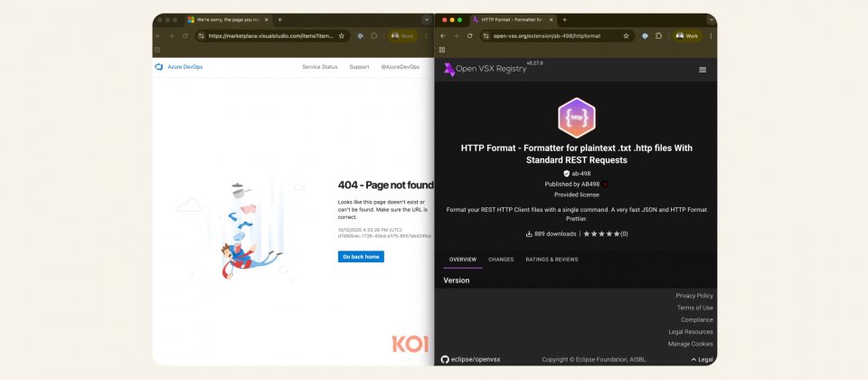Open the Open VSX hamburger menu
Image resolution: width=868 pixels, height=380 pixels.
point(703,70)
